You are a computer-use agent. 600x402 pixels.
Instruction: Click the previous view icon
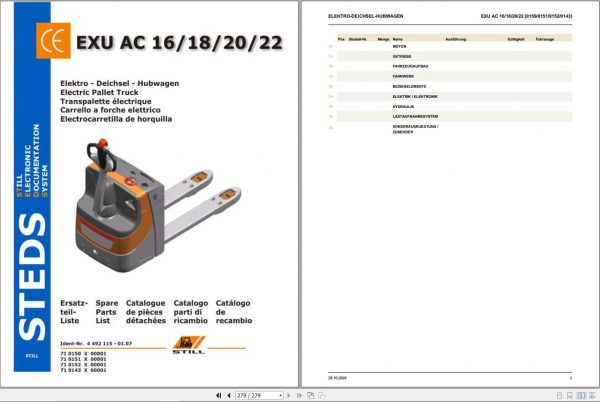coord(311,395)
